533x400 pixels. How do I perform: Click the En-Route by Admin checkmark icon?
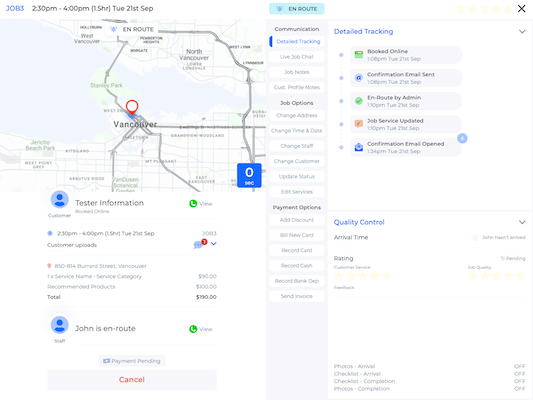(x=359, y=101)
